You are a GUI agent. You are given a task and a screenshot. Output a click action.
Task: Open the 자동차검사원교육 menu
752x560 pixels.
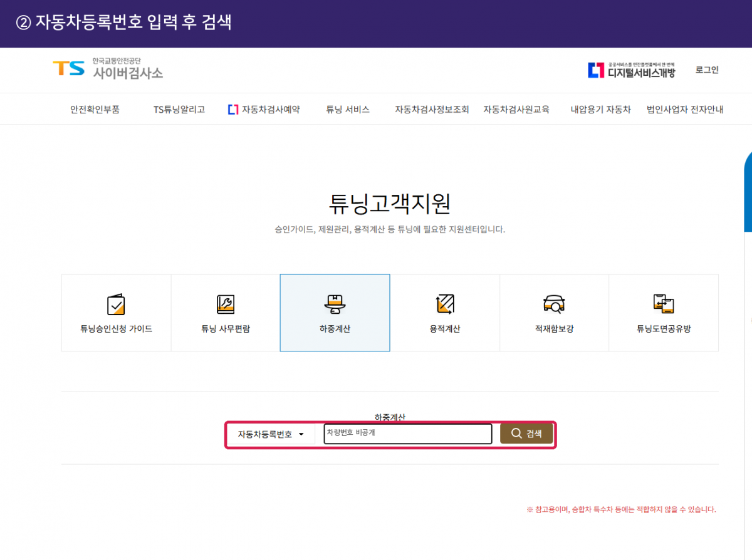pos(516,109)
